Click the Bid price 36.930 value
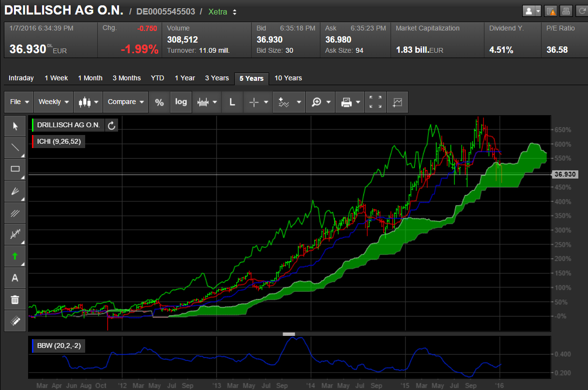The image size is (588, 390). click(269, 39)
